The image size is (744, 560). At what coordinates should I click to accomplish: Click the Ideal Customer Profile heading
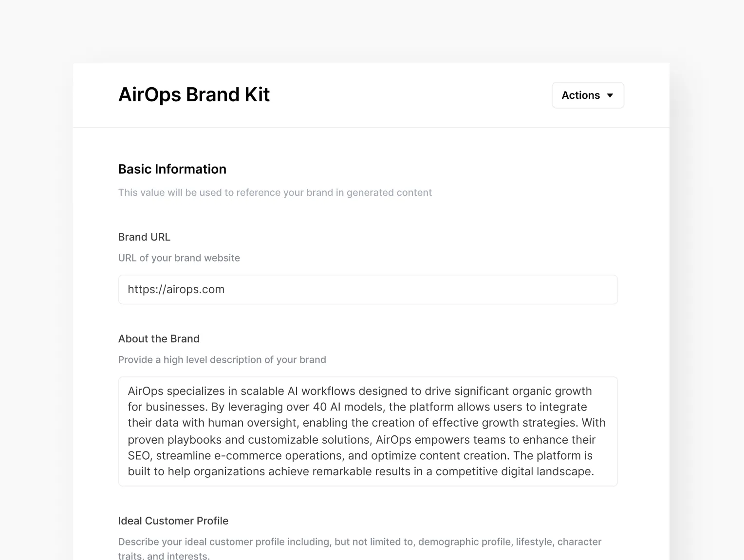[173, 521]
